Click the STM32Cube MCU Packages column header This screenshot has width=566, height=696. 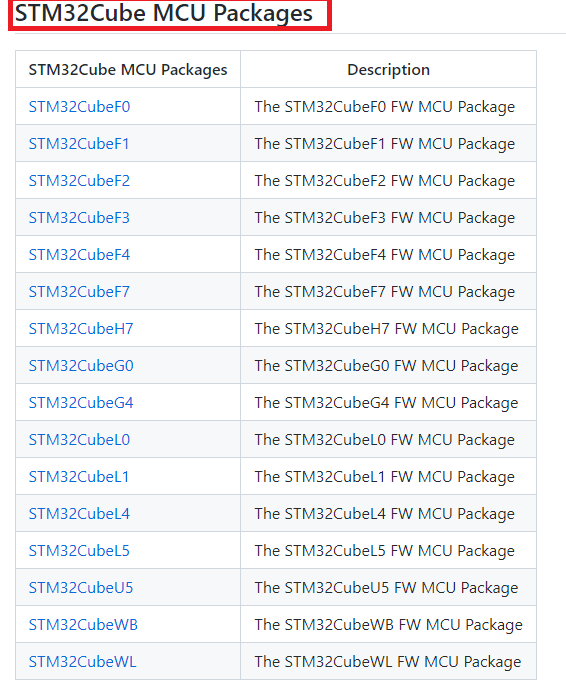pos(128,70)
